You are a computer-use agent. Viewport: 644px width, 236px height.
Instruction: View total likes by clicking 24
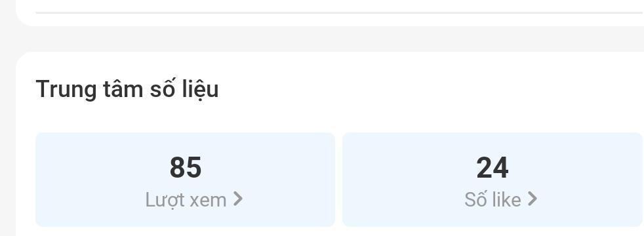[x=493, y=167]
